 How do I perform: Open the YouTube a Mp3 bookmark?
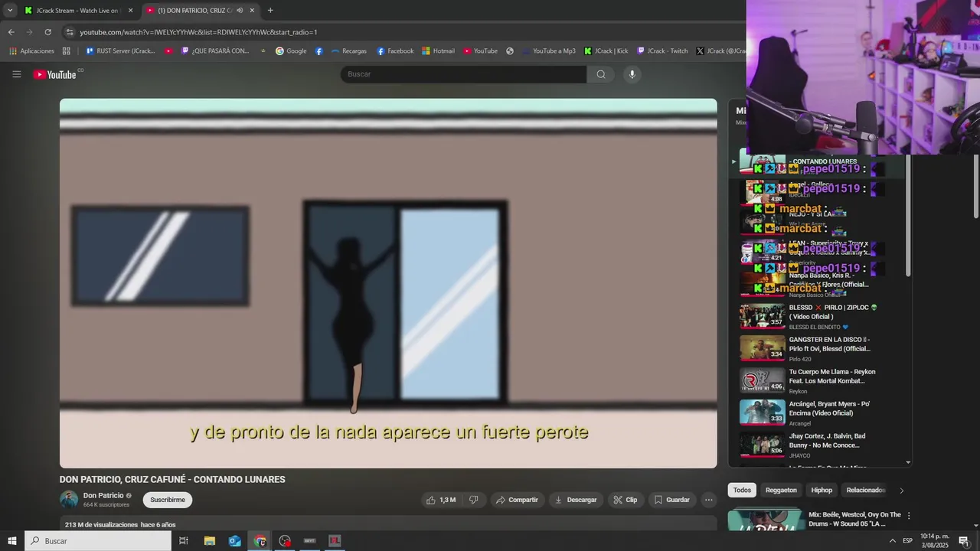click(548, 51)
